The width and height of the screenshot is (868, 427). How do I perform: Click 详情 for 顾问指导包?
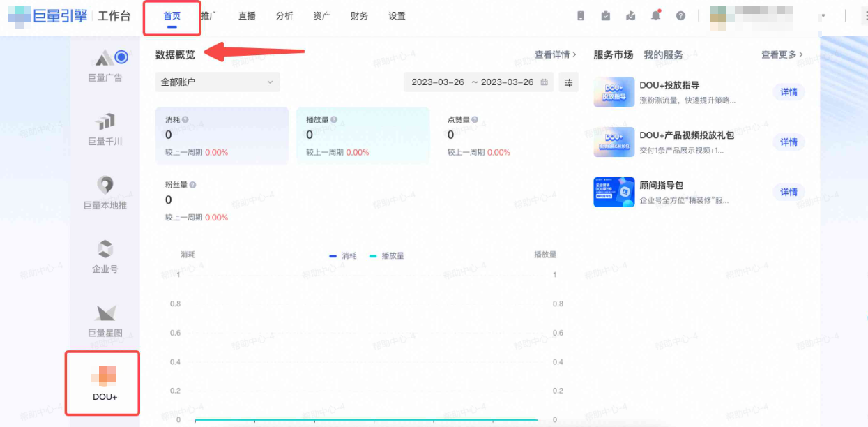(x=789, y=193)
